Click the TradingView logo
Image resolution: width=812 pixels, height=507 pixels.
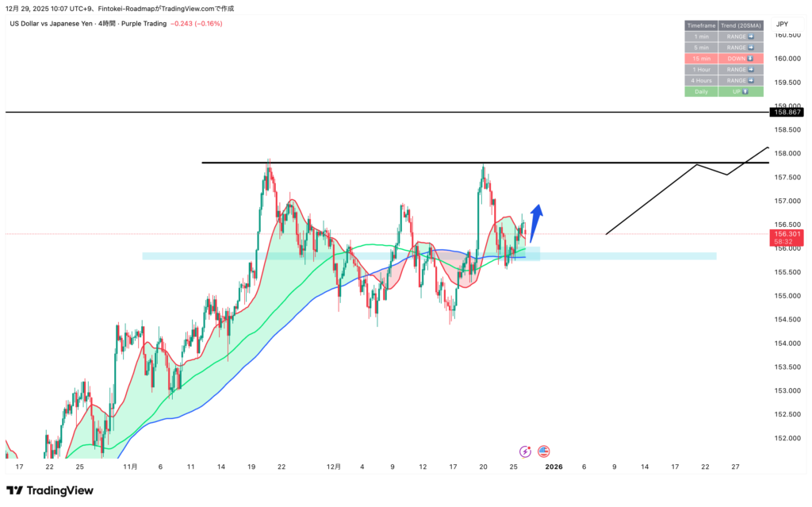pos(50,490)
